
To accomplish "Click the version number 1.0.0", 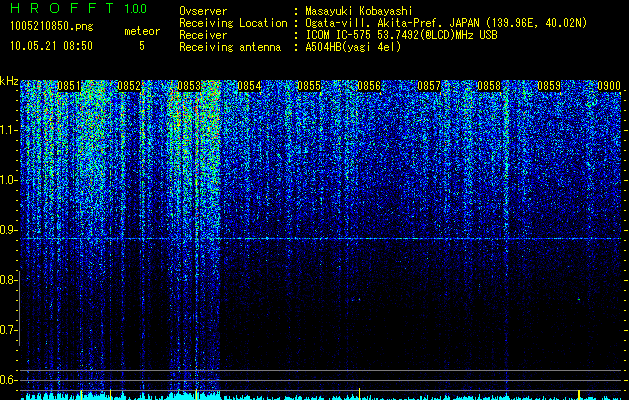I will pyautogui.click(x=136, y=9).
